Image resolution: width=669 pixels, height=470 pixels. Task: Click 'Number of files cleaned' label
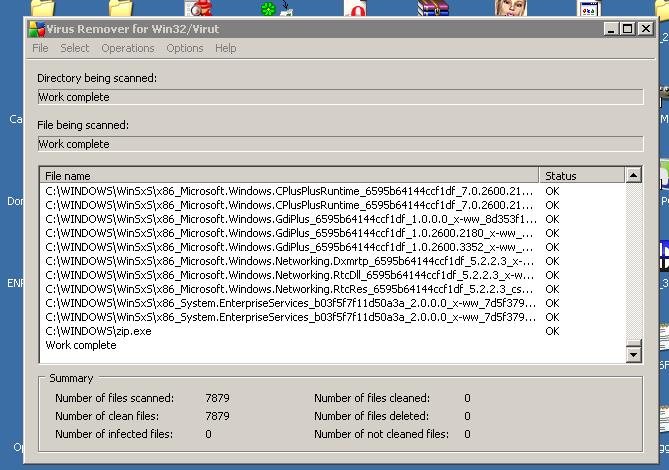372,398
